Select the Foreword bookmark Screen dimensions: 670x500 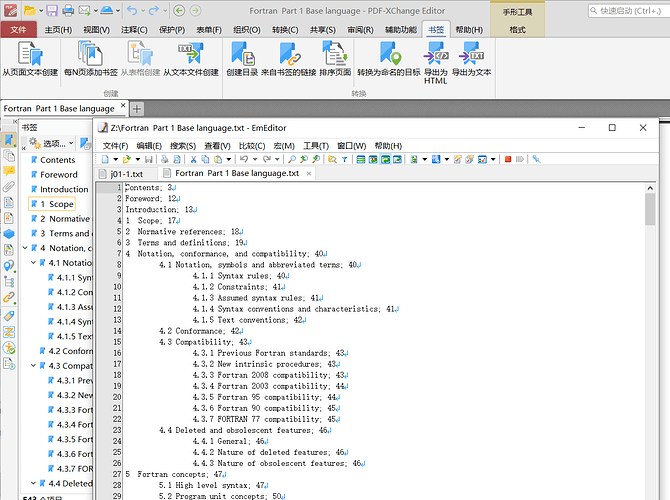click(x=59, y=174)
